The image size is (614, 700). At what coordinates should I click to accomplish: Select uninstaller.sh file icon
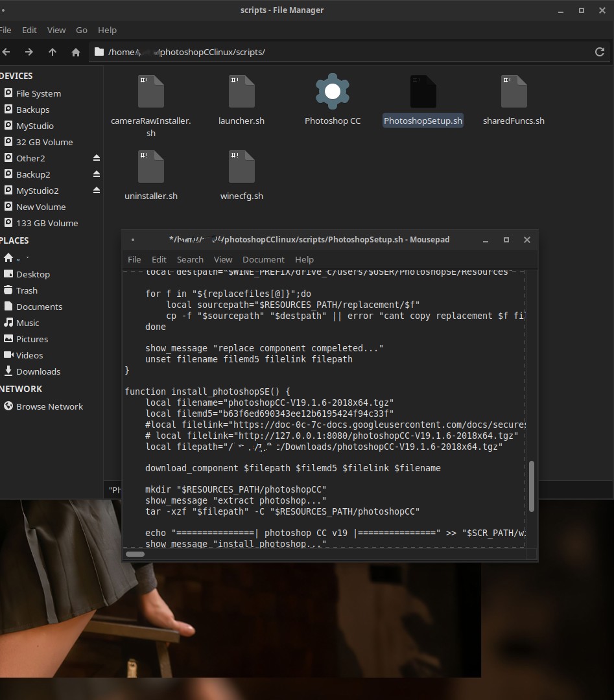click(151, 167)
